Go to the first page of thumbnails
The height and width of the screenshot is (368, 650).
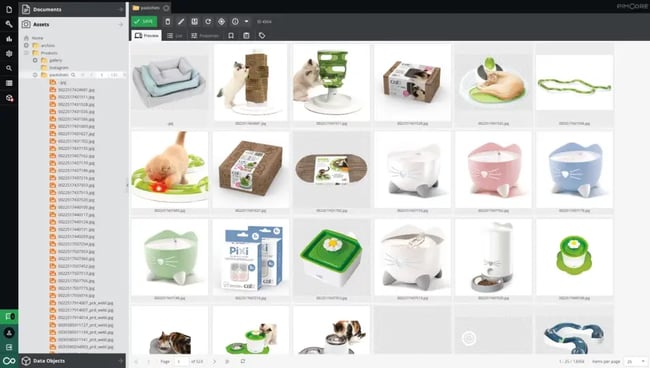[136, 361]
